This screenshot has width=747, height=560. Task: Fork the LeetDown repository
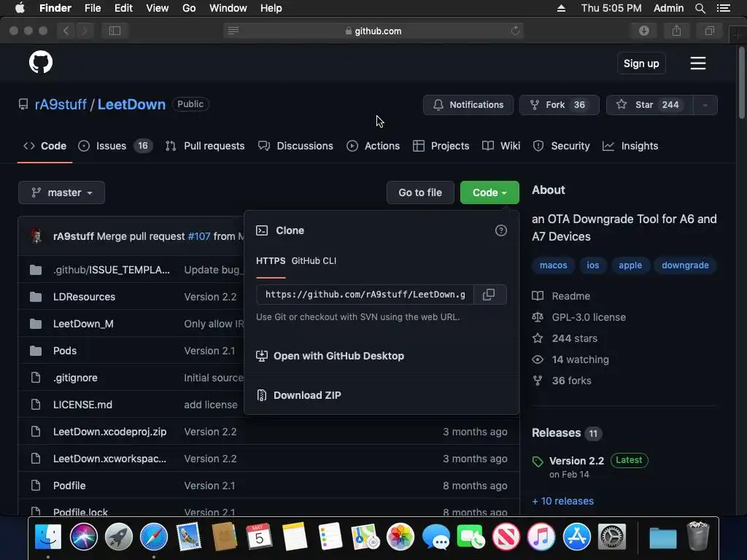coord(559,105)
